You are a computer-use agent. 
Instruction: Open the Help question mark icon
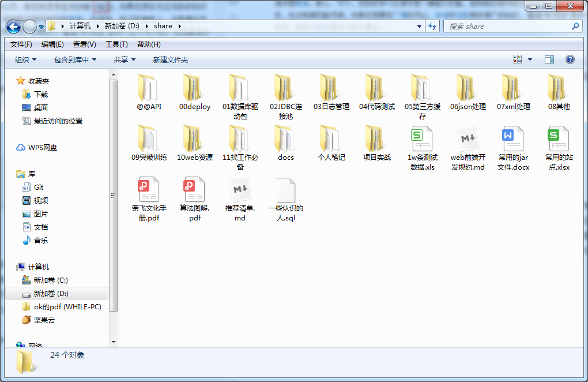570,59
